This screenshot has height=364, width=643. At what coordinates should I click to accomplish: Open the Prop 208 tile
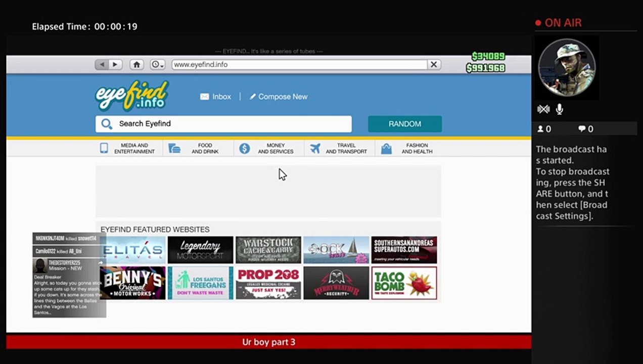[268, 283]
